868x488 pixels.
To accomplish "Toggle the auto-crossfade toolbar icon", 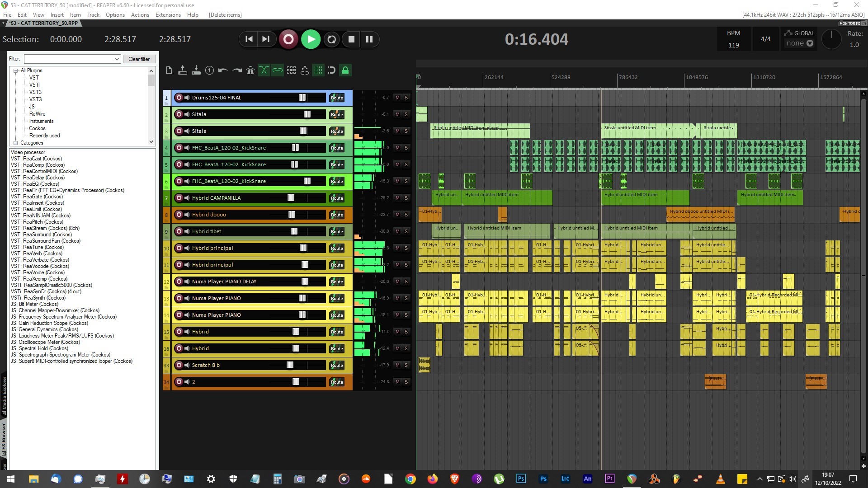I will coord(264,70).
